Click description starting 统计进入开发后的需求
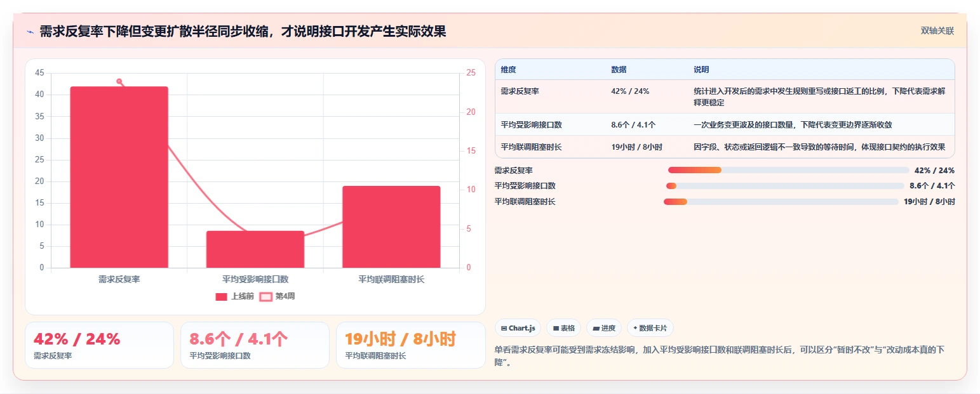 click(820, 97)
